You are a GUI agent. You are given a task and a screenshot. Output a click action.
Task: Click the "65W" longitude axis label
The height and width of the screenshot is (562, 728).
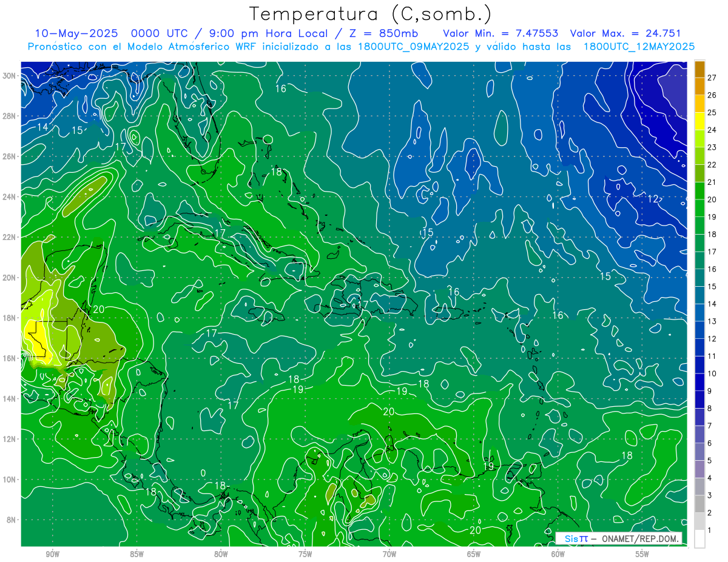474,554
